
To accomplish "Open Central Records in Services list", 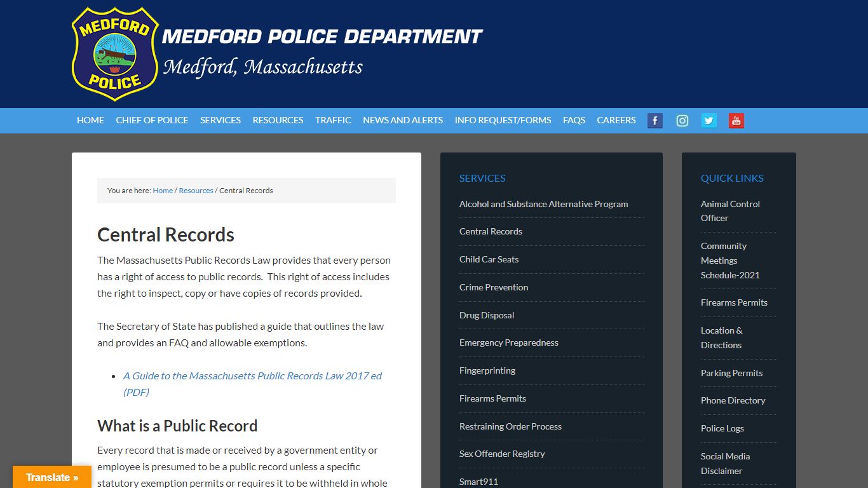I will 491,231.
